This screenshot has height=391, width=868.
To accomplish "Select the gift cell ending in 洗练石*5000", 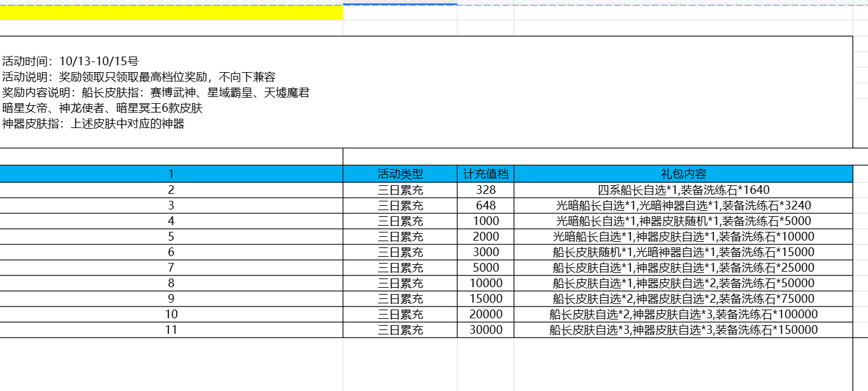I will click(x=683, y=221).
